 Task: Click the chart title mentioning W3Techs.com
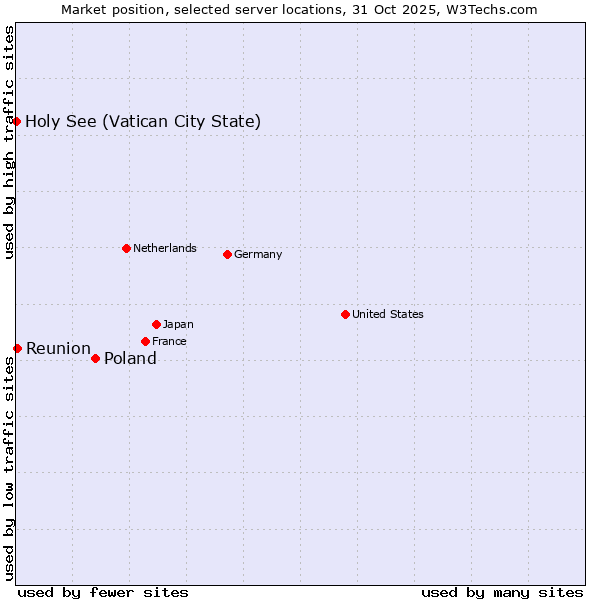[299, 9]
